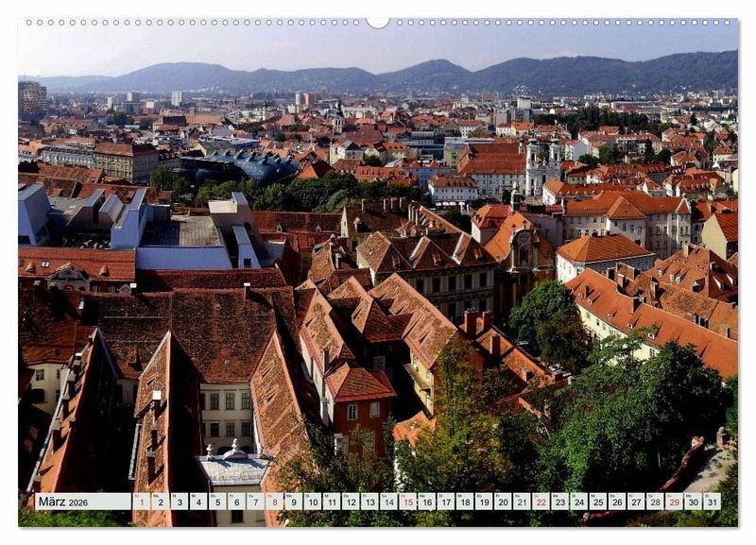
Task: Select day 28 in the calendar strip
Action: [x=656, y=502]
